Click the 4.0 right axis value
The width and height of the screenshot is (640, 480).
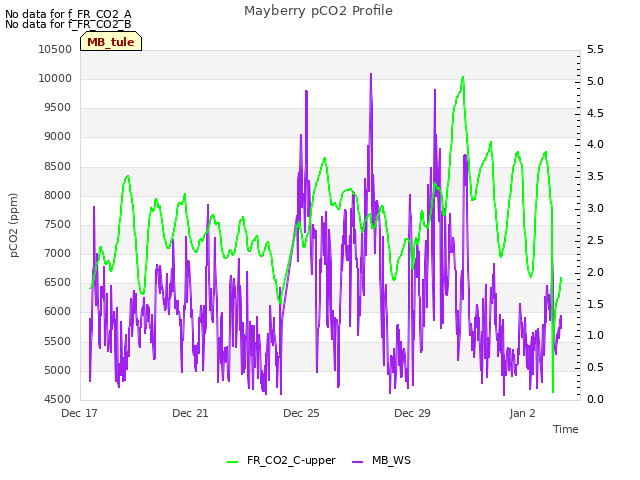[595, 144]
